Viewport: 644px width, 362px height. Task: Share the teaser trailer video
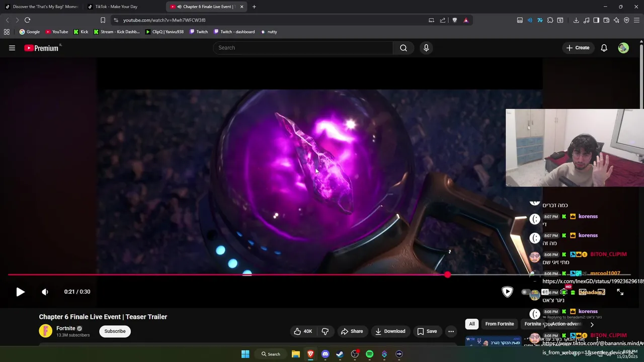(352, 331)
